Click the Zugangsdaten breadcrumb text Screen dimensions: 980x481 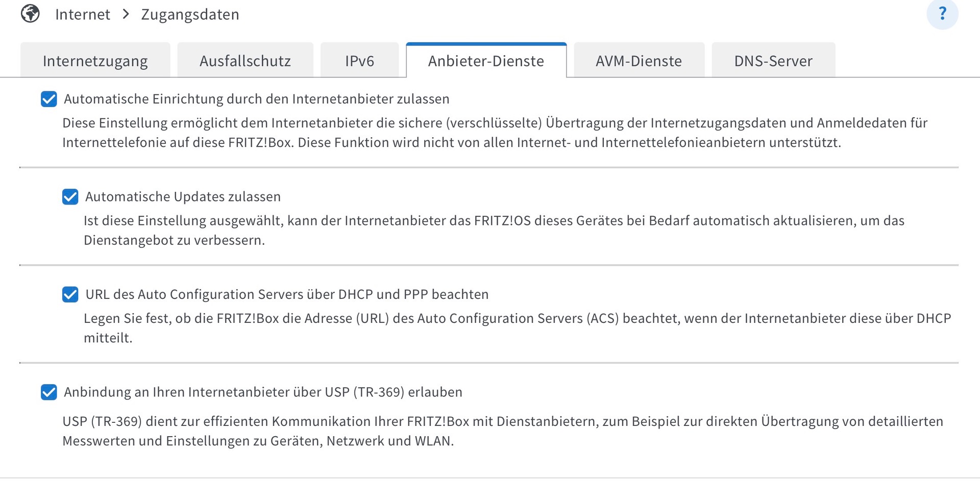point(190,14)
